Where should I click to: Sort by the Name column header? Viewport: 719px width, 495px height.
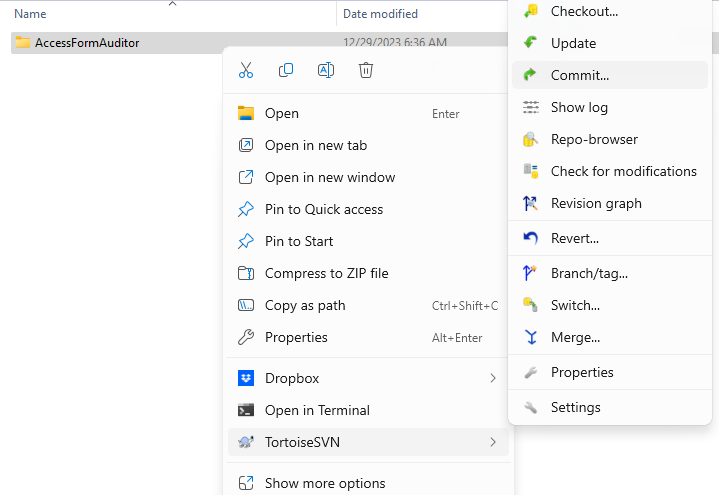[30, 14]
